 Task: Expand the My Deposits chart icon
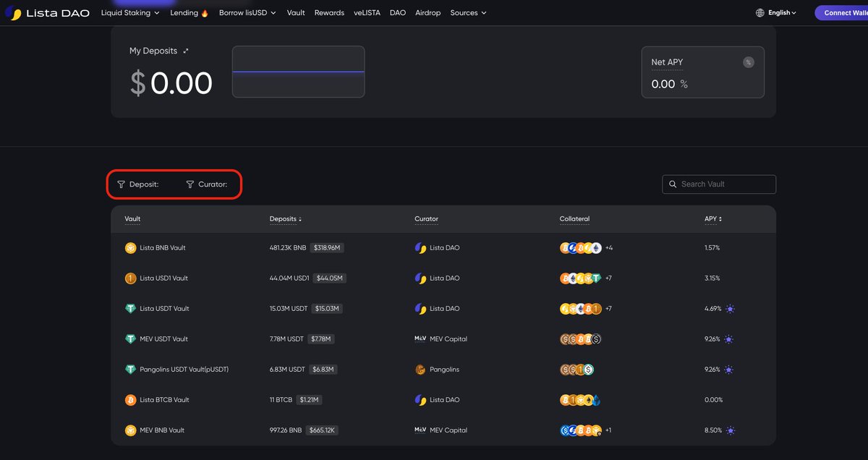coord(186,51)
